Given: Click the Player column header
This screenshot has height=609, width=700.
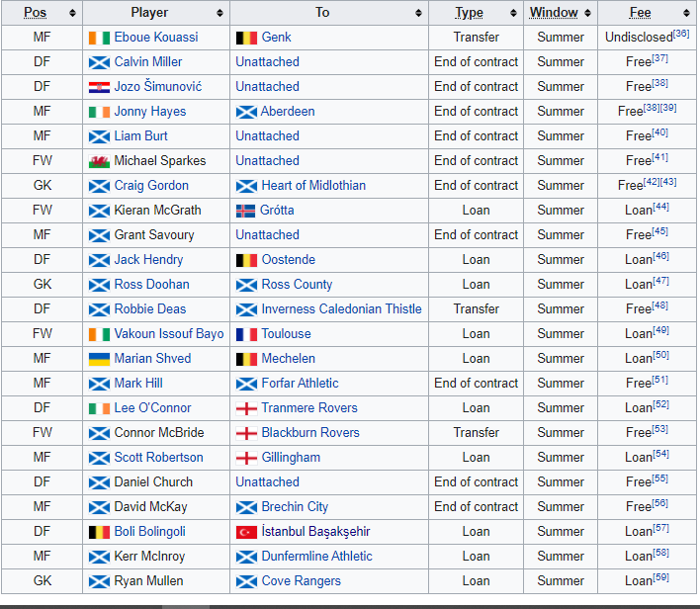Looking at the screenshot, I should 156,13.
